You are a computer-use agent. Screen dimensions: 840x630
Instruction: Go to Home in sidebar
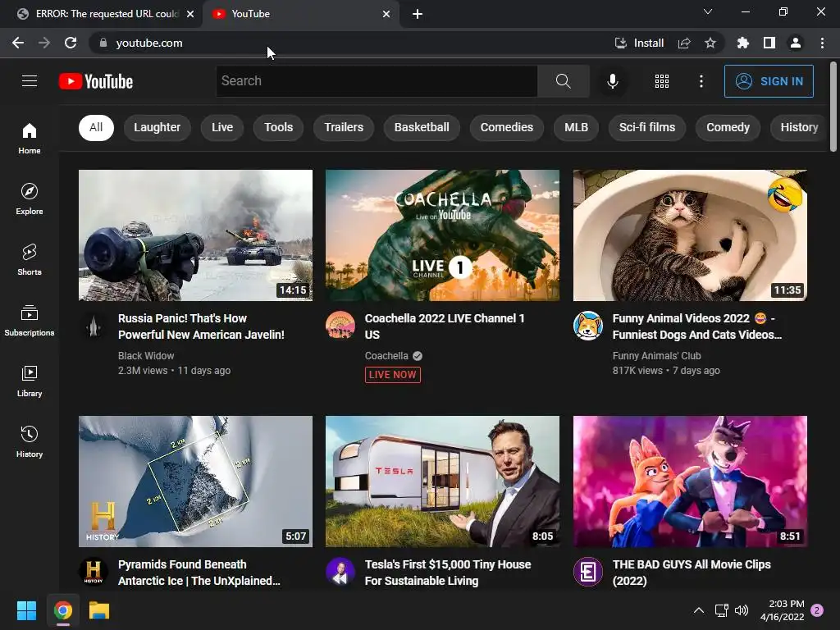(30, 138)
